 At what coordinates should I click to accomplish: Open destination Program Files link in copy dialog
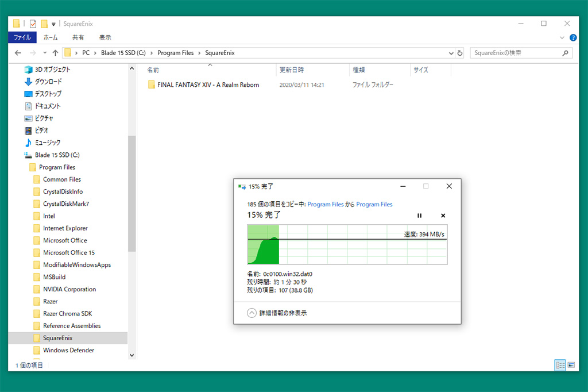[374, 204]
